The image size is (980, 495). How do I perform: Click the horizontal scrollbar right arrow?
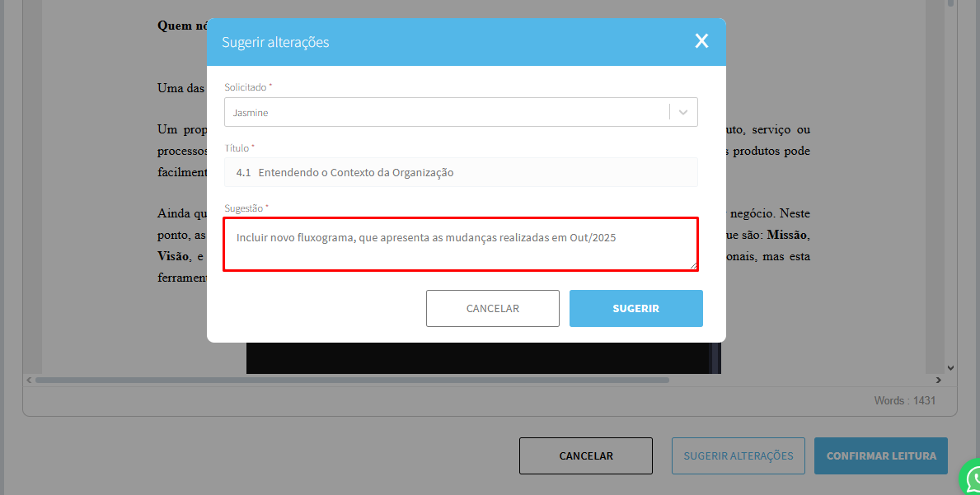[x=938, y=380]
